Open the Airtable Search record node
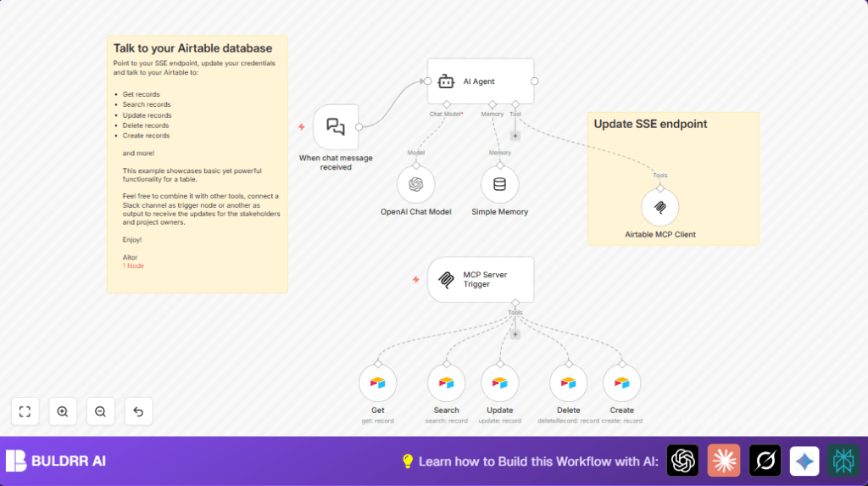The image size is (868, 486). [446, 383]
